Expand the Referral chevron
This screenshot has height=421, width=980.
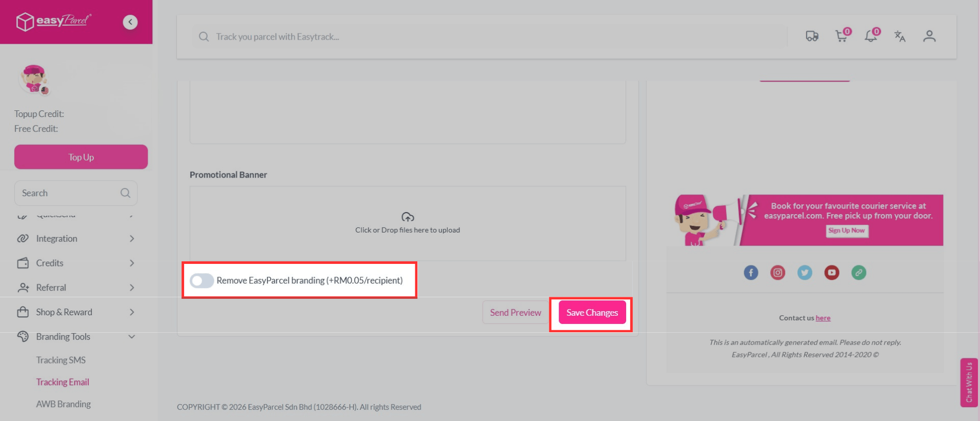(x=132, y=288)
